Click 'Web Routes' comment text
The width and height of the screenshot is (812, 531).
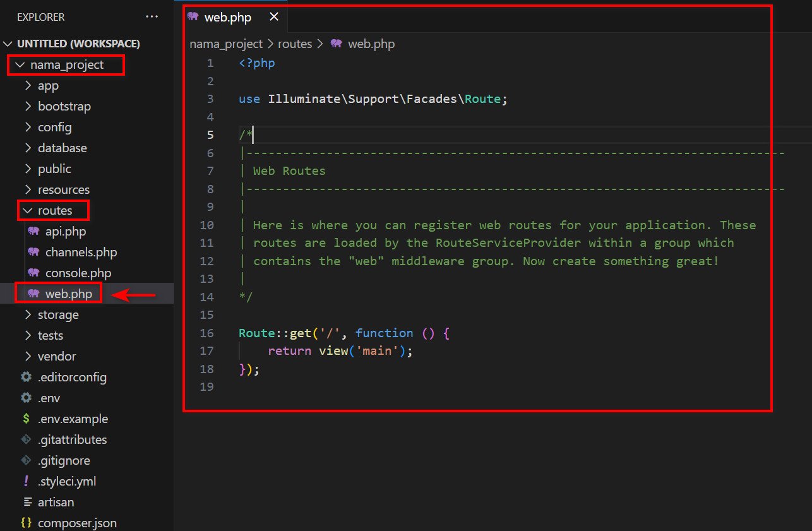click(x=289, y=171)
